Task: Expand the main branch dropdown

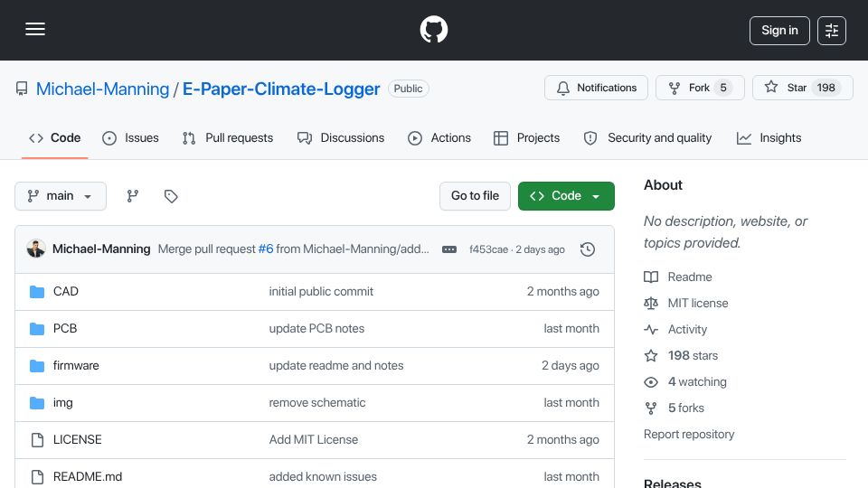Action: click(x=61, y=196)
